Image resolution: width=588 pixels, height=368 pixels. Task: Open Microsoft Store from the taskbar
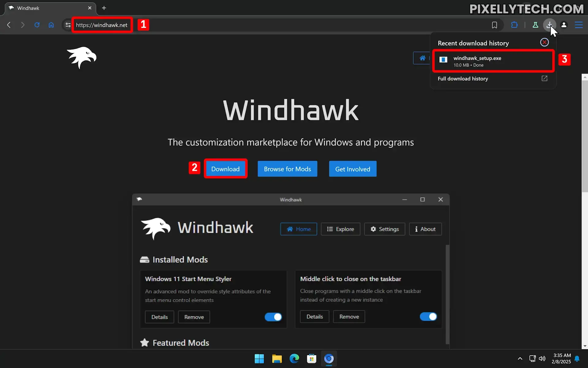pyautogui.click(x=311, y=358)
